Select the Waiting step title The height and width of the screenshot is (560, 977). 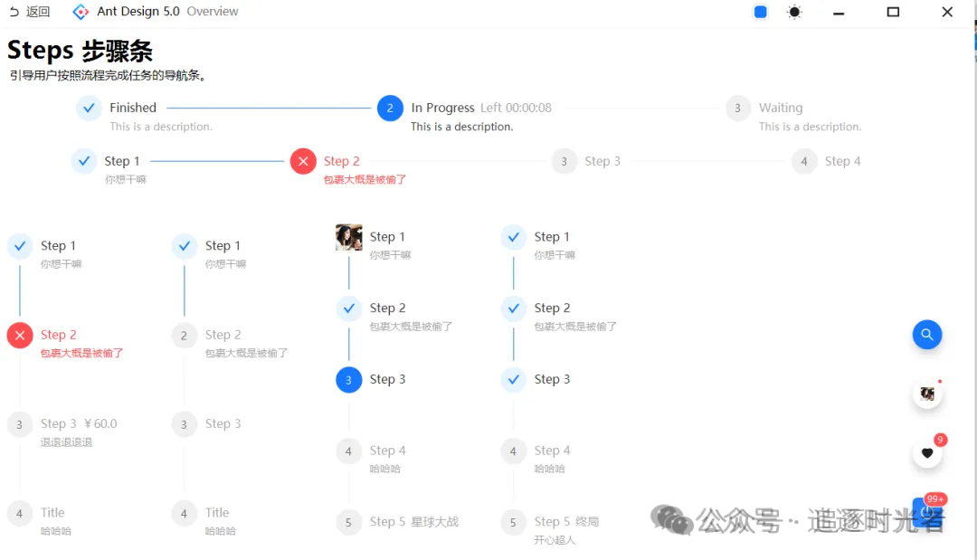(x=781, y=108)
